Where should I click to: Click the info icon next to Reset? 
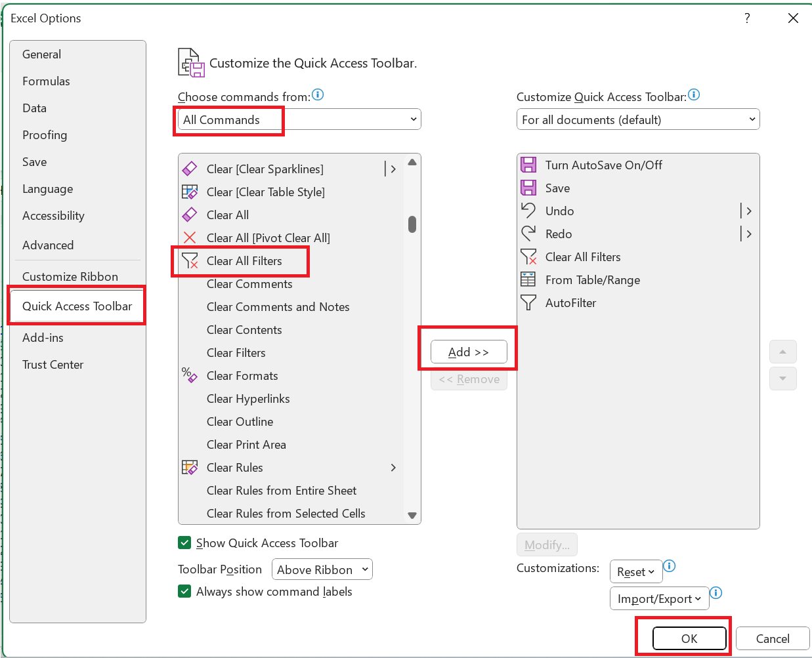[670, 565]
